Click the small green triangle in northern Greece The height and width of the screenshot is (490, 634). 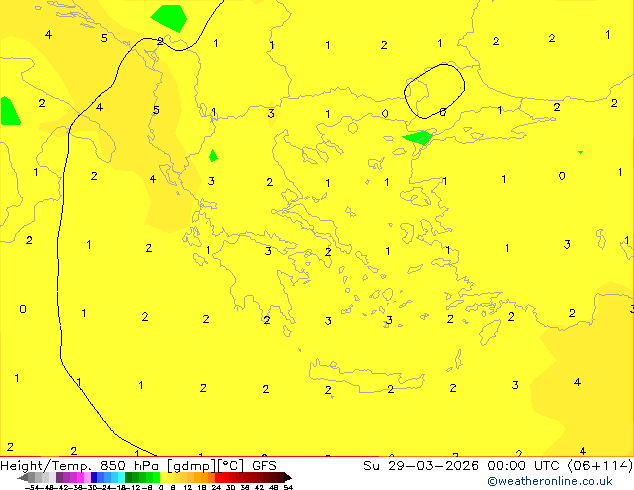pos(213,156)
